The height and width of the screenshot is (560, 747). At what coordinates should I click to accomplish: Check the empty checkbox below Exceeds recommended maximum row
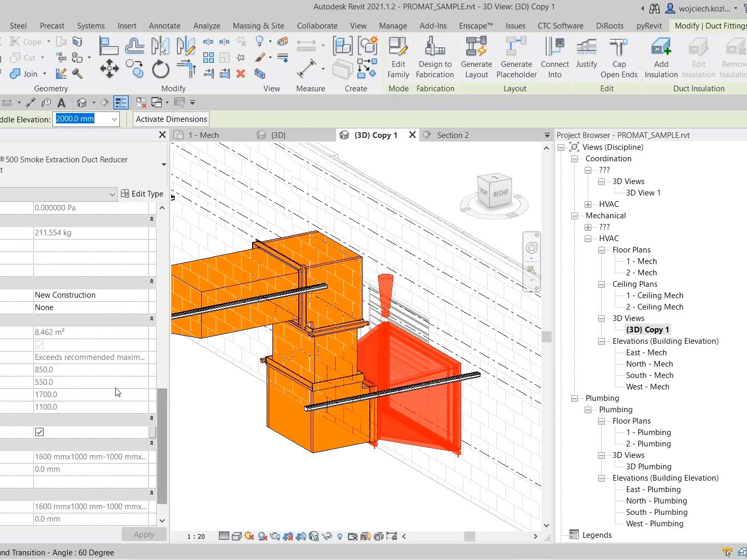pos(39,344)
